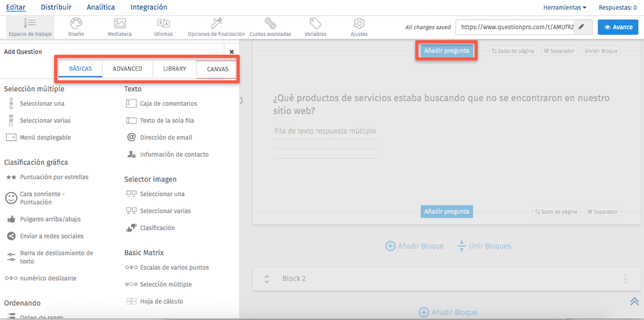Select the LIBRARY question tab
Image resolution: width=644 pixels, height=320 pixels.
coord(175,69)
